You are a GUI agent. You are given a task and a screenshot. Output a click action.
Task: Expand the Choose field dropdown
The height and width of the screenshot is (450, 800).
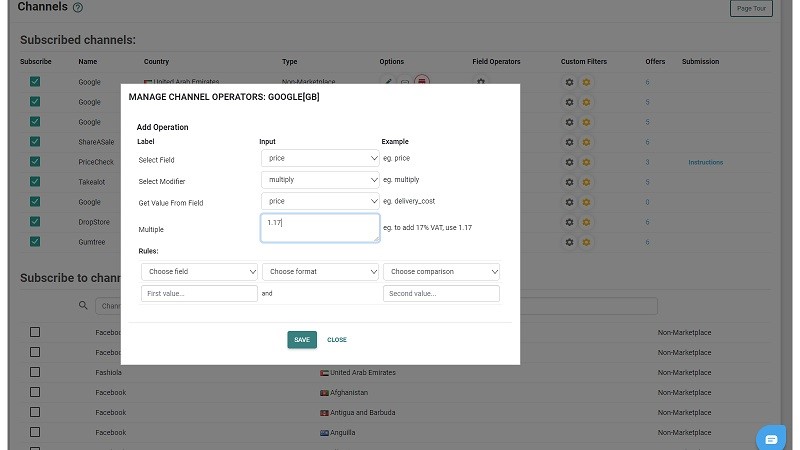click(199, 271)
